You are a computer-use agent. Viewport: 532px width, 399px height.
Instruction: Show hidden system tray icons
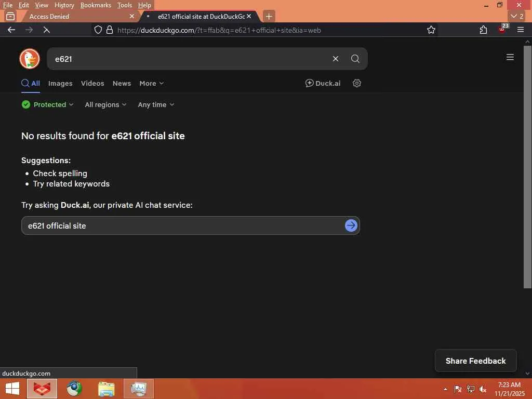point(445,389)
